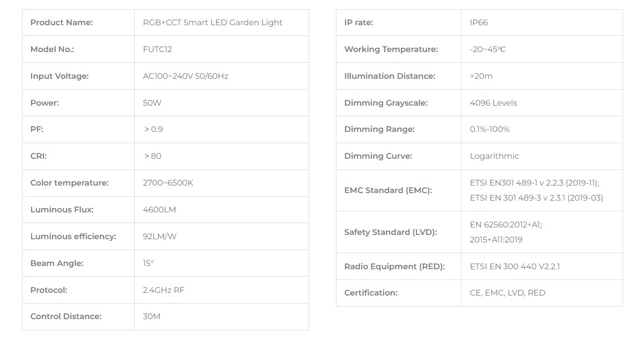Select the RGB+CCT Smart LED Garden Light text
Screen dimensions: 644x347
click(x=213, y=23)
